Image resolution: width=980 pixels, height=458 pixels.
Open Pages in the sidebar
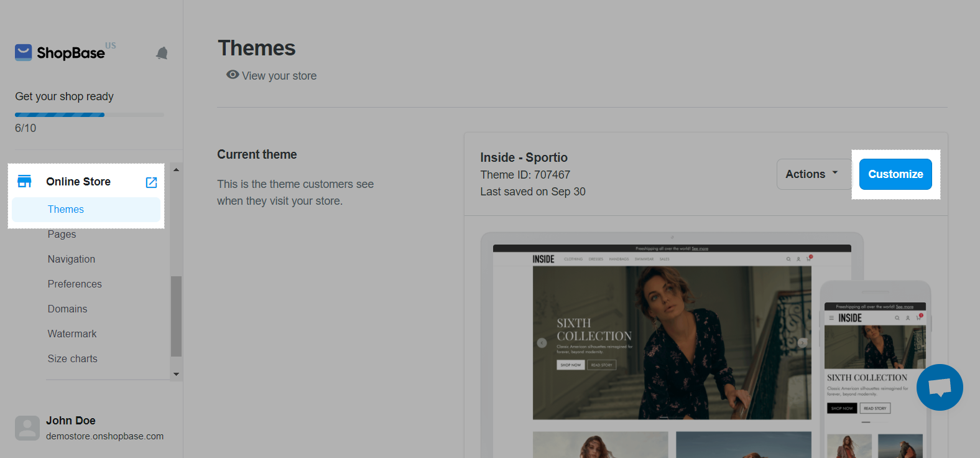(x=62, y=234)
